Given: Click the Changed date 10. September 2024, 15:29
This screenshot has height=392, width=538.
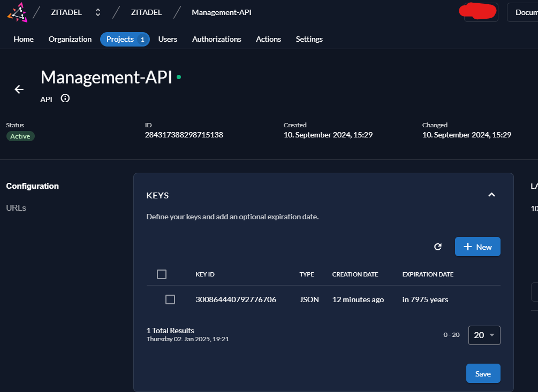Looking at the screenshot, I should coord(467,135).
